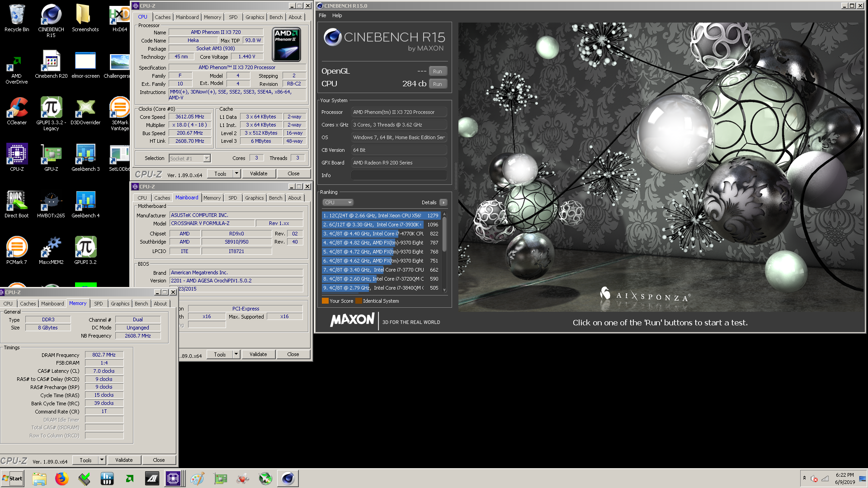Click Close in Memory CPU-Z window
The image size is (868, 488).
click(159, 460)
